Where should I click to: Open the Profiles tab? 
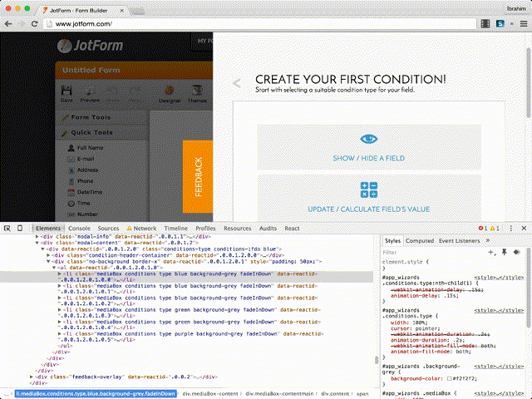click(x=205, y=229)
